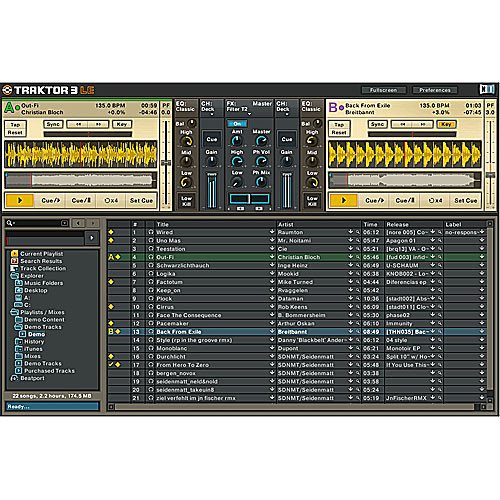The height and width of the screenshot is (500, 500).
Task: Start playback on Deck B
Action: pos(343,200)
